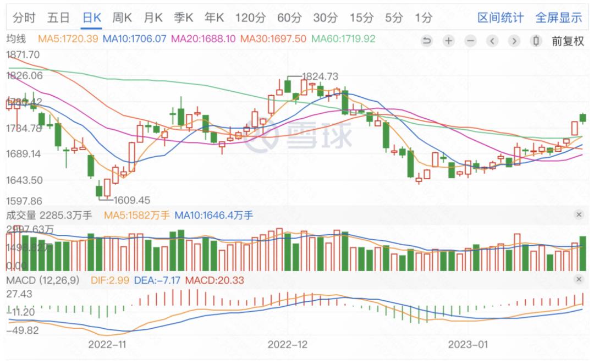Select the 月K monthly tab
This screenshot has height=364, width=594.
coord(153,18)
